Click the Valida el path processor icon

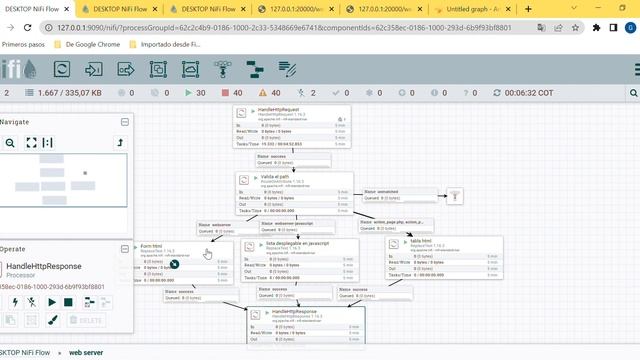244,180
